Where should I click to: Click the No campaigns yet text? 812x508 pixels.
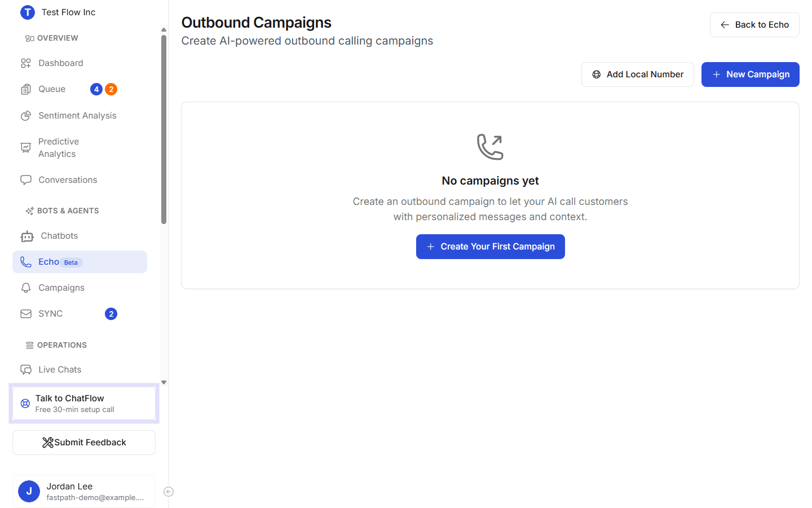[x=491, y=181]
